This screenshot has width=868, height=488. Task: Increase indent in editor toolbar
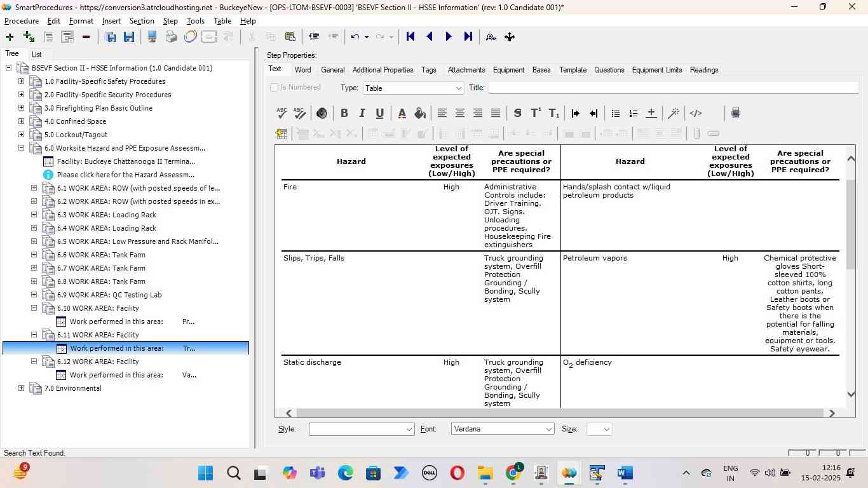[576, 113]
